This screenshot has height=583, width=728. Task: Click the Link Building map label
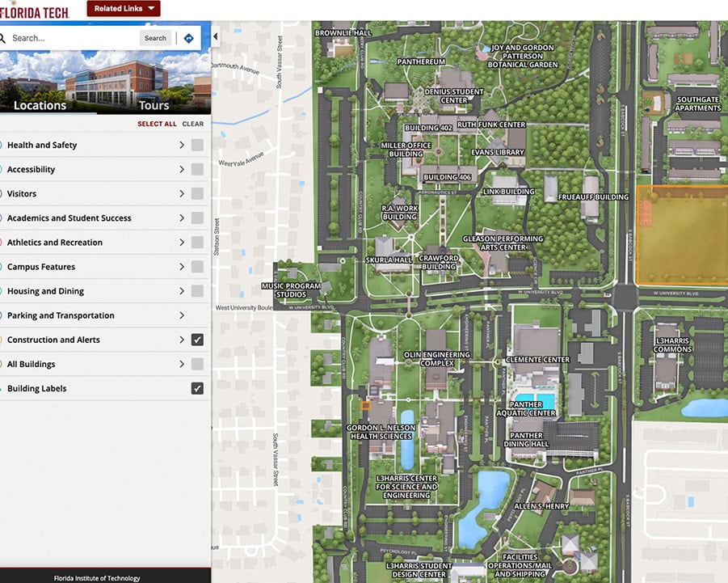508,192
